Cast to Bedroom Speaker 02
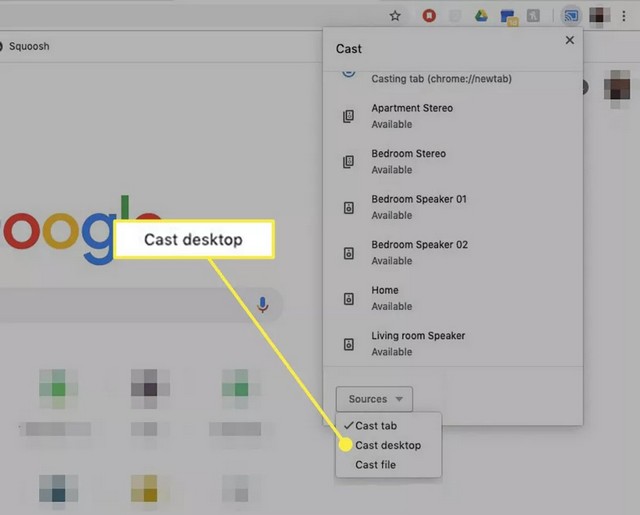This screenshot has height=515, width=640. pyautogui.click(x=419, y=252)
